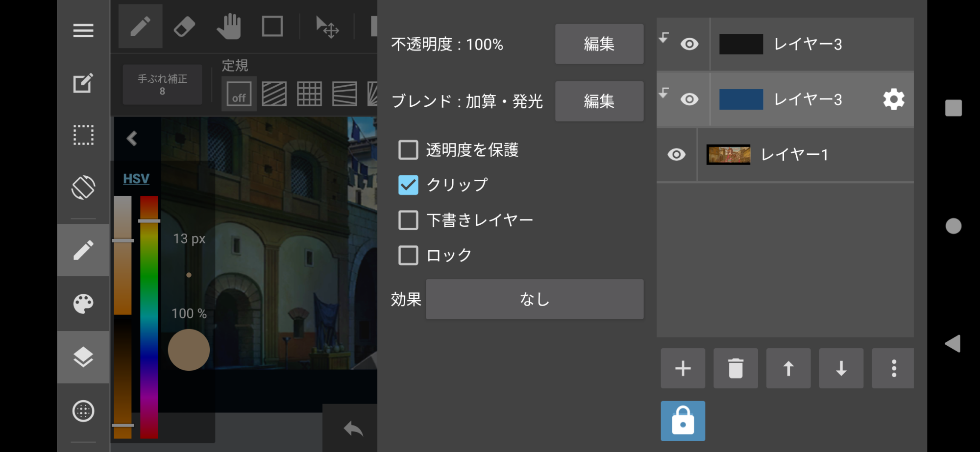Select the eraser tool in top toolbar

(x=184, y=26)
